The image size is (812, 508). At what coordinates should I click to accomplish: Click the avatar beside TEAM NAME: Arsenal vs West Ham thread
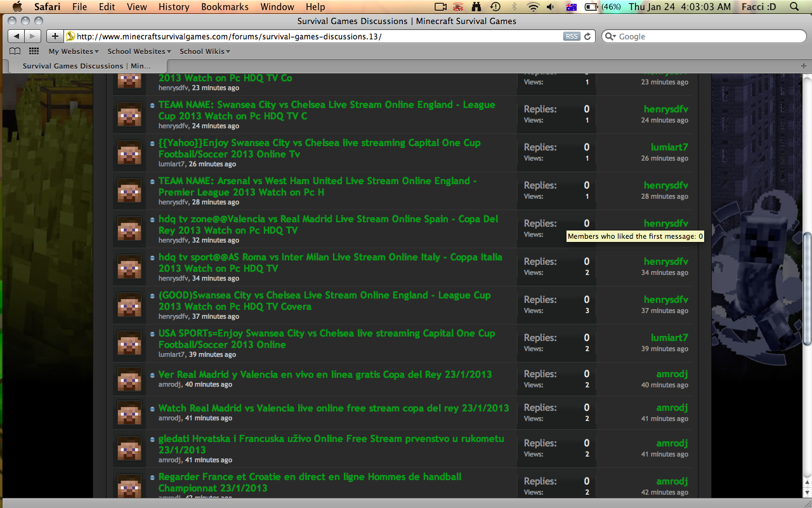(129, 191)
